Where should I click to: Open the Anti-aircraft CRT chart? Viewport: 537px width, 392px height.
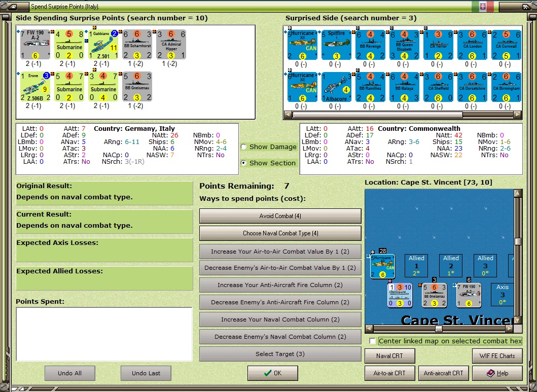click(444, 373)
